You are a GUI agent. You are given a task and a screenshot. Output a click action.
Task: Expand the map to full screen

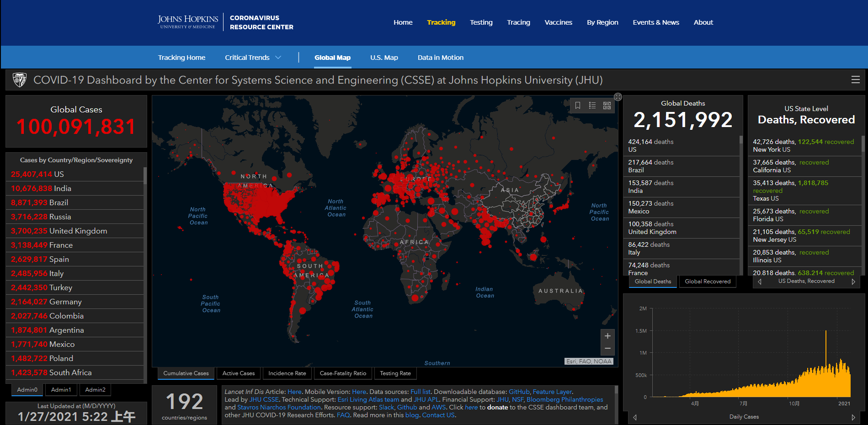tap(618, 97)
